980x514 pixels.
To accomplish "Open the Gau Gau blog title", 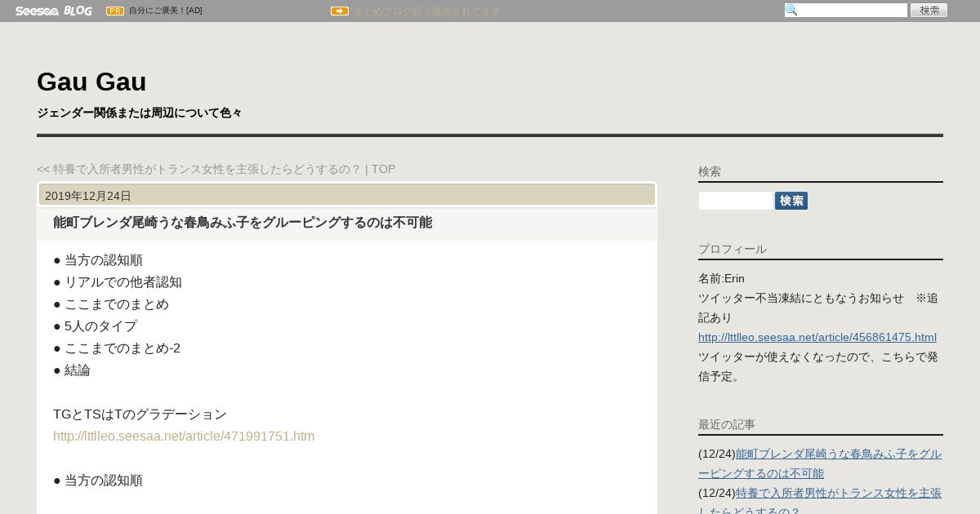I will (x=91, y=82).
